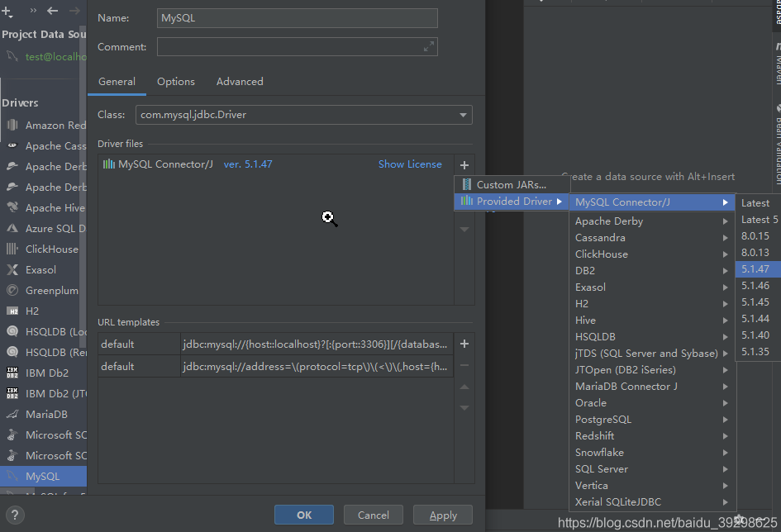The width and height of the screenshot is (781, 532).
Task: Select the Latest version entry
Action: pos(757,203)
